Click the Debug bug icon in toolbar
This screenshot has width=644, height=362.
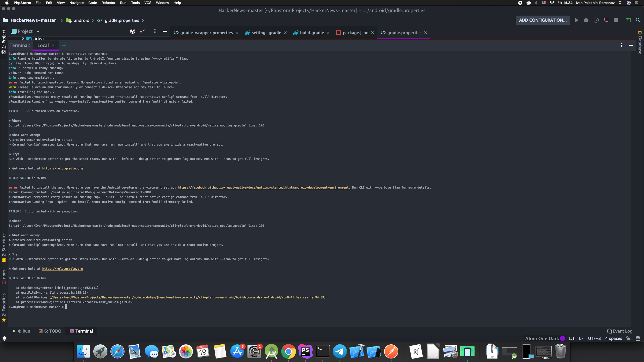point(586,20)
